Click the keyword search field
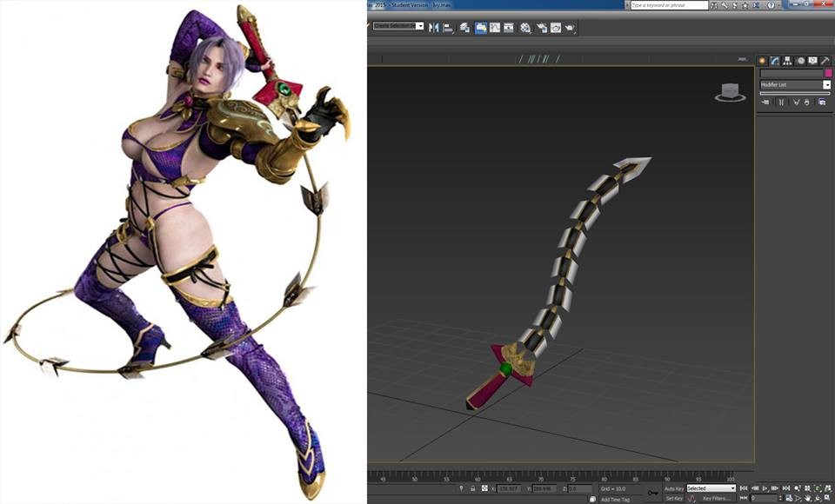The image size is (835, 504). 670,5
